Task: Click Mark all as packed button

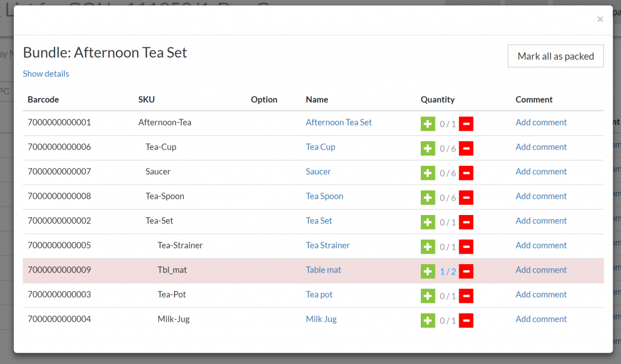Action: 556,56
